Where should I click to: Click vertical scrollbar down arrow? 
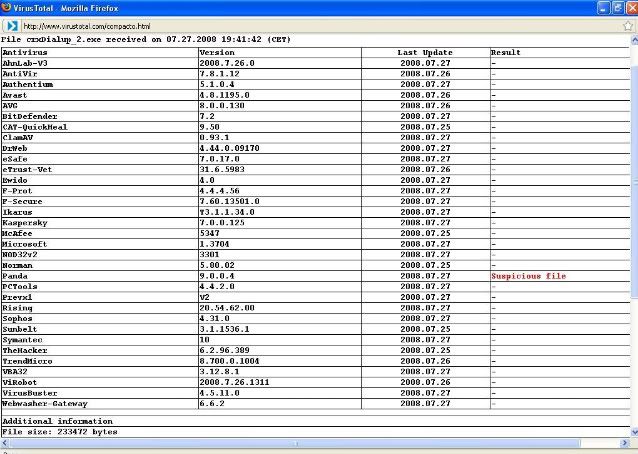point(634,432)
